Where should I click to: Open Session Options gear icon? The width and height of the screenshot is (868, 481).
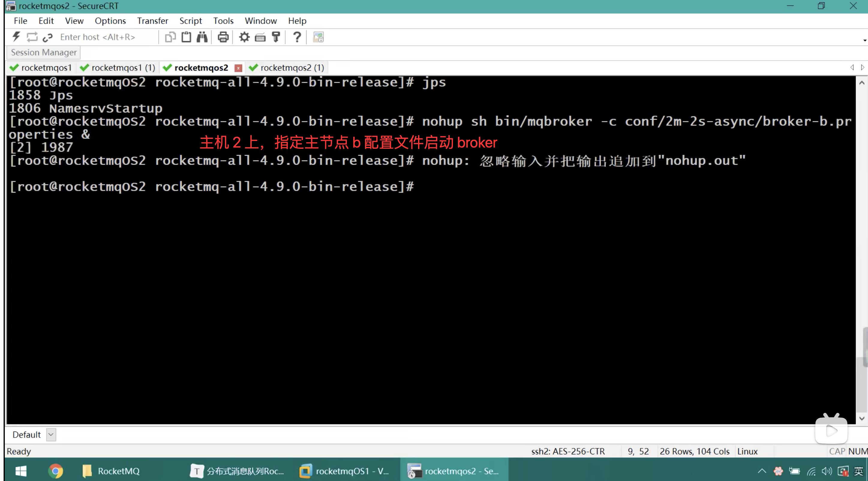tap(244, 37)
